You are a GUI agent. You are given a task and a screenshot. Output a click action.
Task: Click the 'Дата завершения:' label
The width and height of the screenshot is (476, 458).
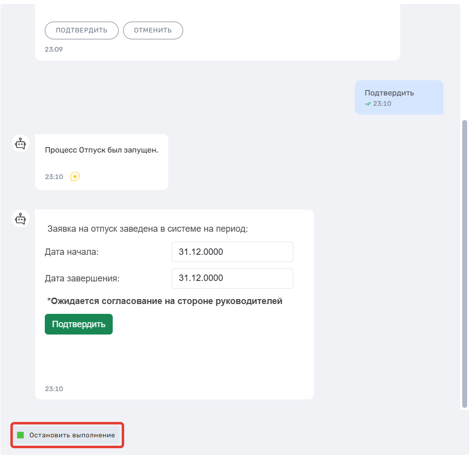click(82, 278)
